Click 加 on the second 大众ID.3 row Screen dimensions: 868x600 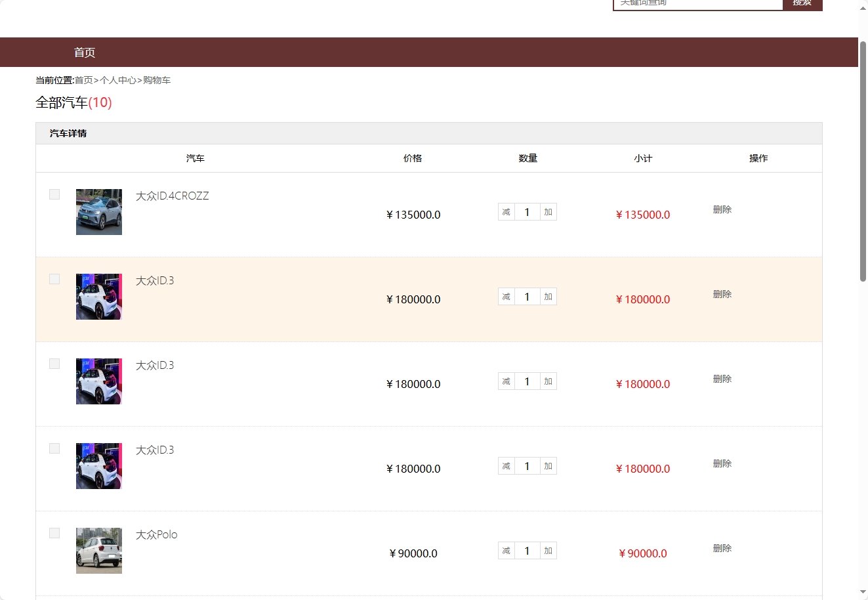click(548, 381)
